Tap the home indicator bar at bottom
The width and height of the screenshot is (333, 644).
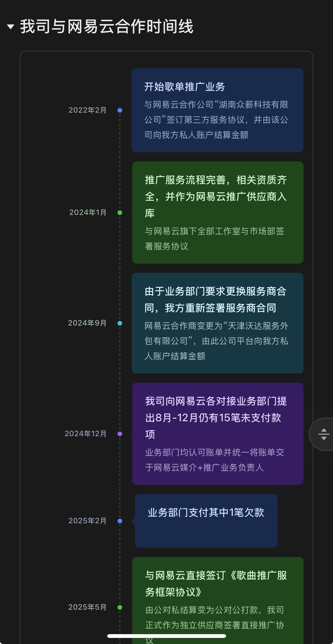pos(166,636)
